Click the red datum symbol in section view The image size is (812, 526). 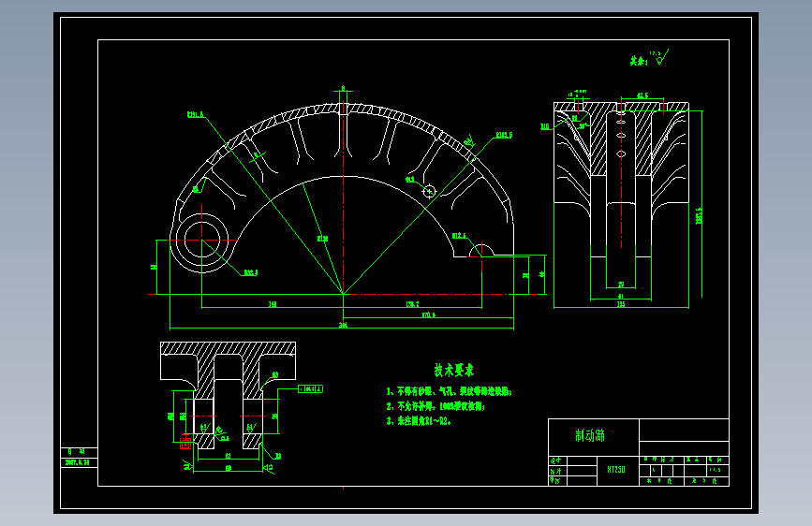pos(185,443)
